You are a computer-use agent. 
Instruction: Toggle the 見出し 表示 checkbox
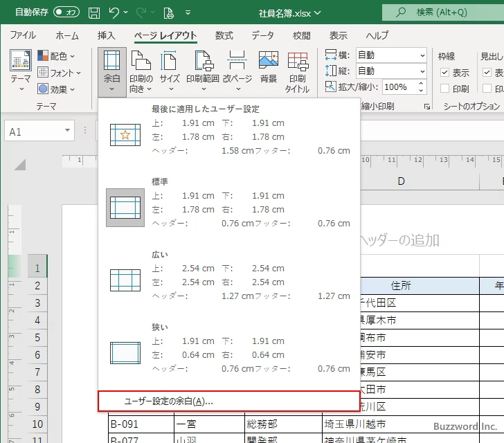(487, 73)
